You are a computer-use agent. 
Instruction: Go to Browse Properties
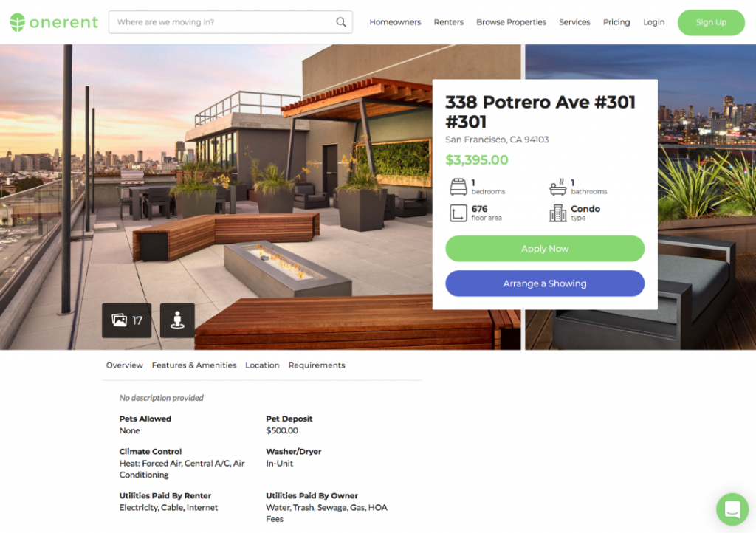511,22
